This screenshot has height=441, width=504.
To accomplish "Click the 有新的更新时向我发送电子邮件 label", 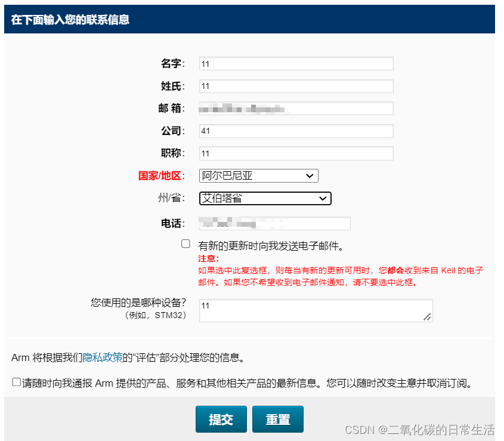I will pyautogui.click(x=271, y=246).
